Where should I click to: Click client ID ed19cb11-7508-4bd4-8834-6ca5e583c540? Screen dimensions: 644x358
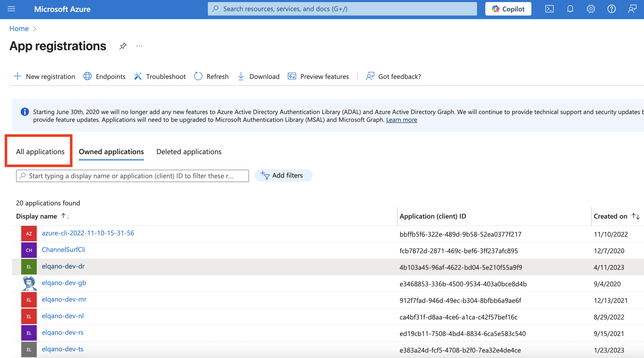click(463, 333)
